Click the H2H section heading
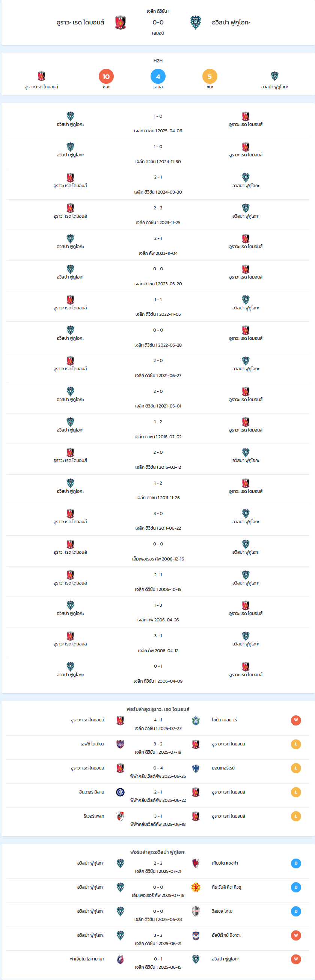Viewport: 315px width, 980px height. tap(158, 61)
